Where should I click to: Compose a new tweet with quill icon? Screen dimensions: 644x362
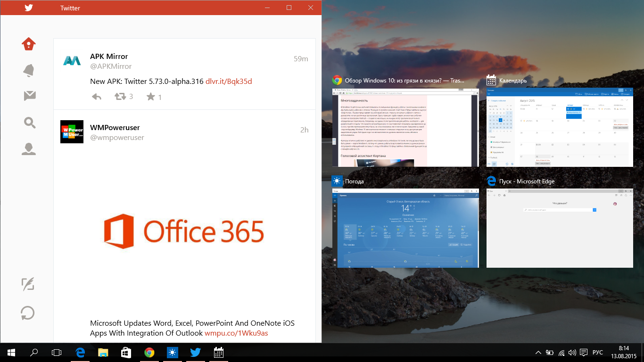[x=28, y=284]
